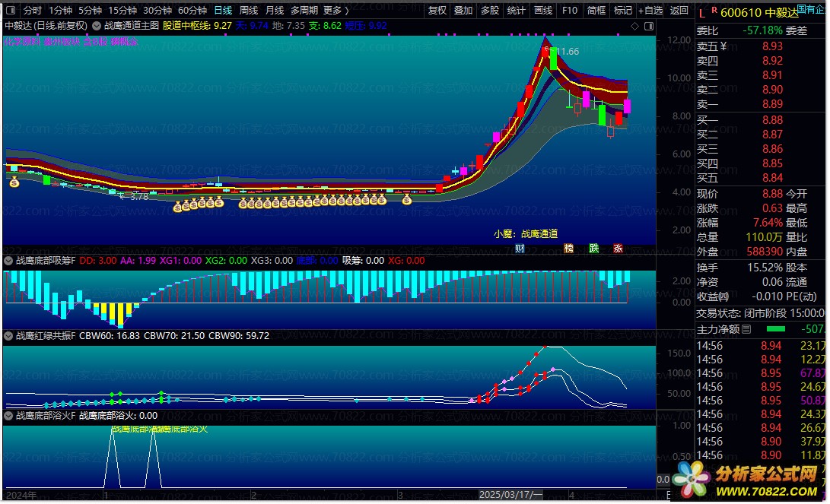Click the 换手 15.52% value

tap(765, 268)
